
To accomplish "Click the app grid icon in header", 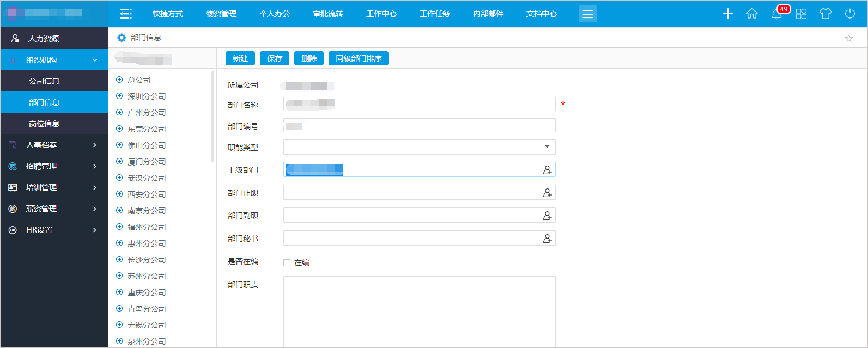I will 801,14.
